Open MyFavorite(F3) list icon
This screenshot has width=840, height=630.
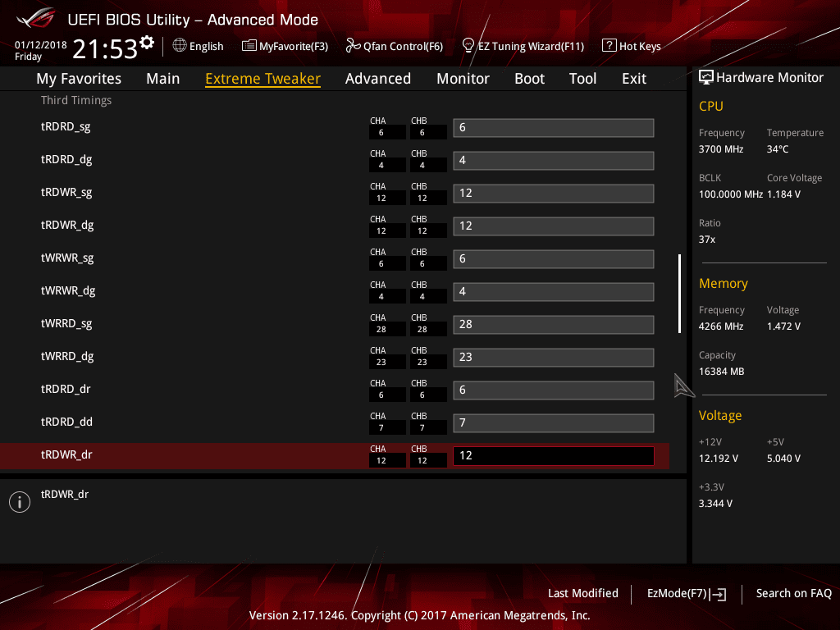[249, 46]
